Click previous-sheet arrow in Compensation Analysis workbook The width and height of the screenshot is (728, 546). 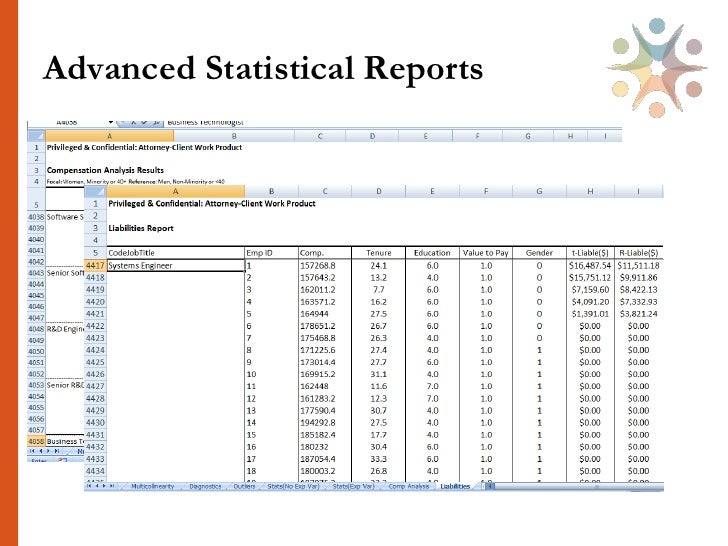[x=41, y=451]
